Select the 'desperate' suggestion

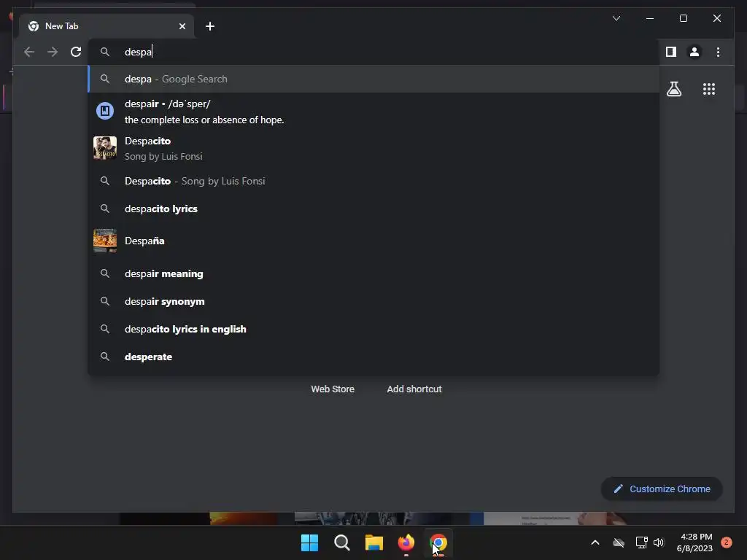click(x=373, y=357)
